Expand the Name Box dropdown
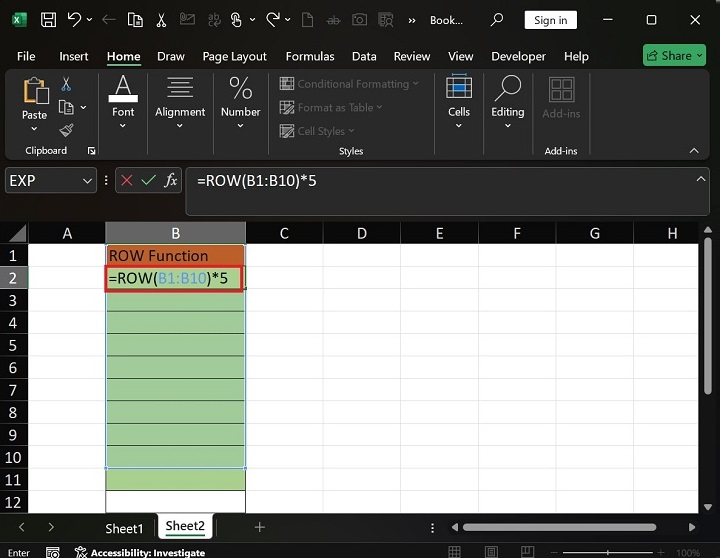This screenshot has width=720, height=558. 86,180
